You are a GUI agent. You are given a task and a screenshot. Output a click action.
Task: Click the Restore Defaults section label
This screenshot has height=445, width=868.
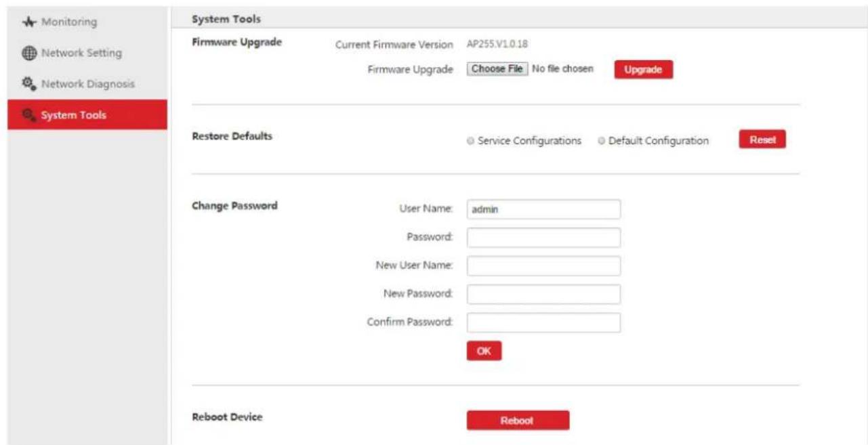click(x=232, y=136)
